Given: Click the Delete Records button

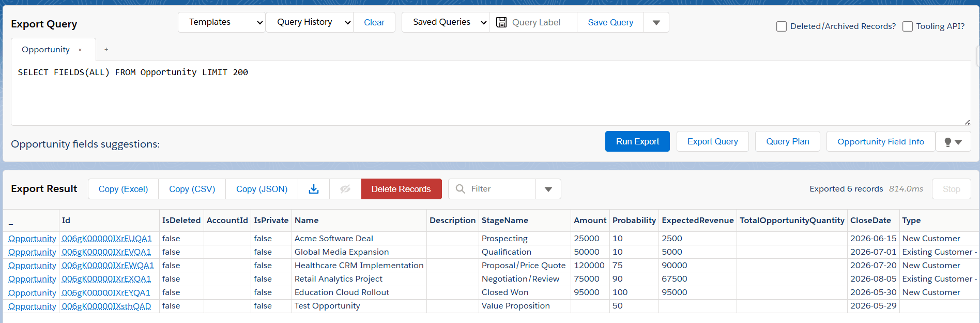Looking at the screenshot, I should (401, 189).
